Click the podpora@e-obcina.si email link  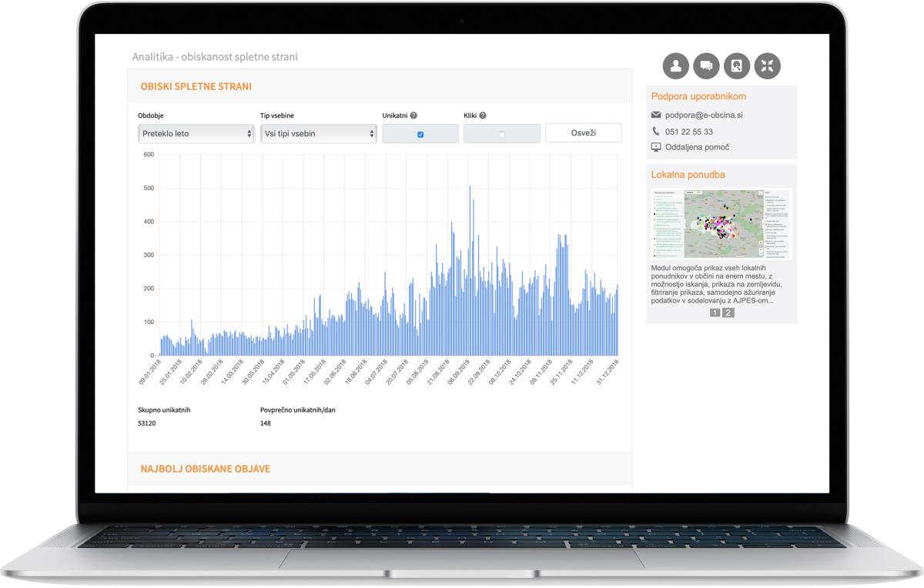point(704,115)
